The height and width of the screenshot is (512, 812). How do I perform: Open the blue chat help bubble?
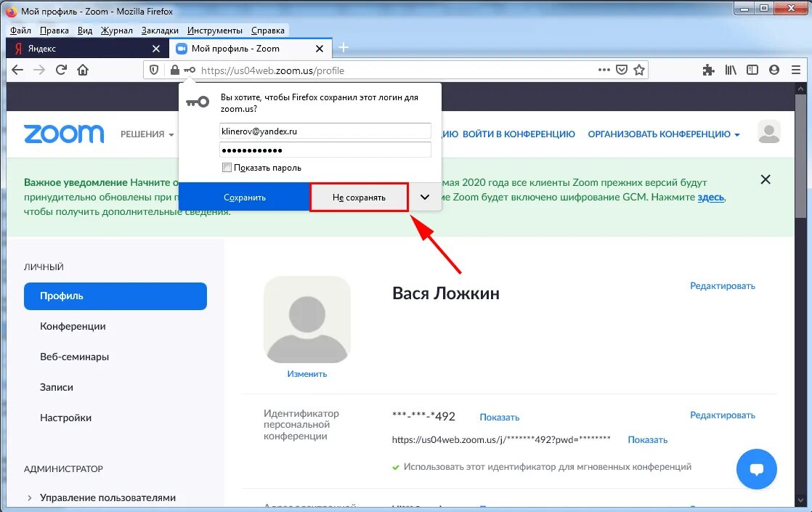tap(757, 469)
